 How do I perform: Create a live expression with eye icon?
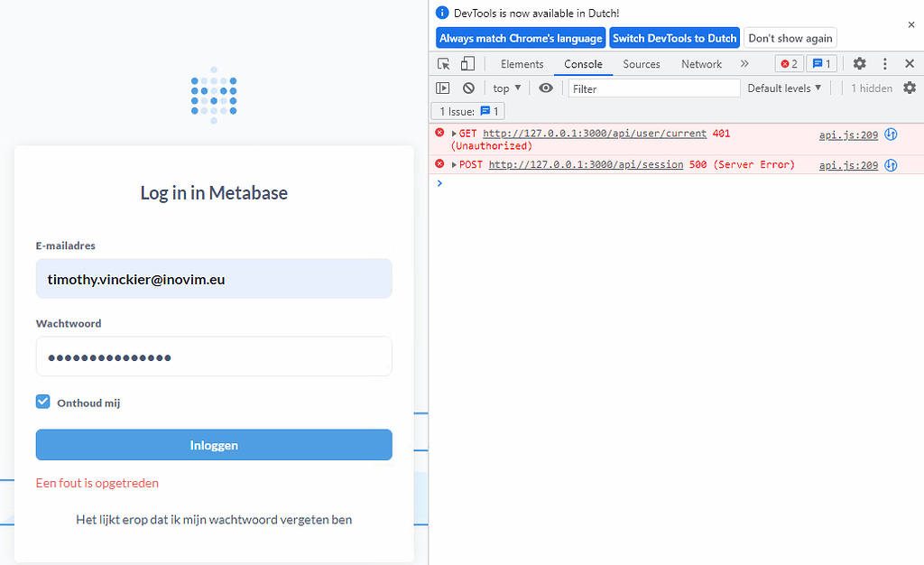click(x=546, y=88)
